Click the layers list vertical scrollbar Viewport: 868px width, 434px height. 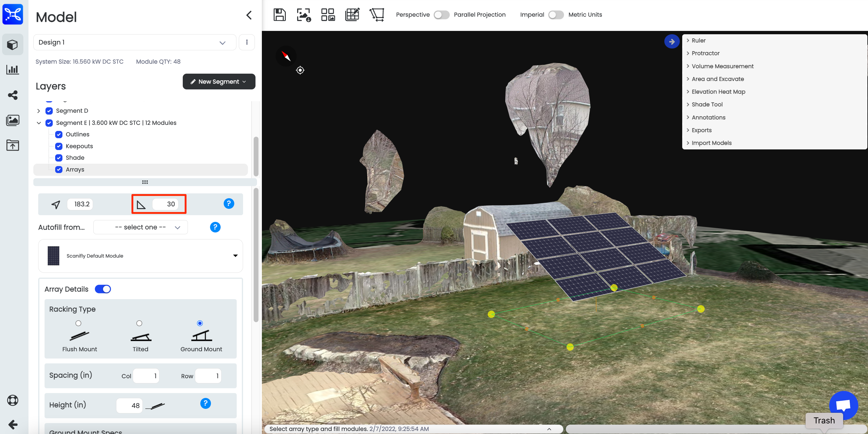(x=256, y=156)
